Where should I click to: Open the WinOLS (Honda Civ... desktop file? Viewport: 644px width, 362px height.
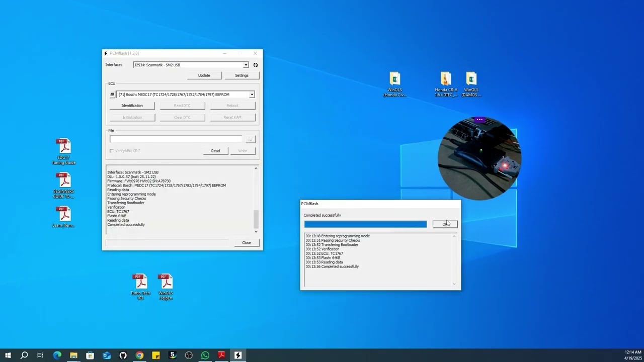tap(395, 84)
